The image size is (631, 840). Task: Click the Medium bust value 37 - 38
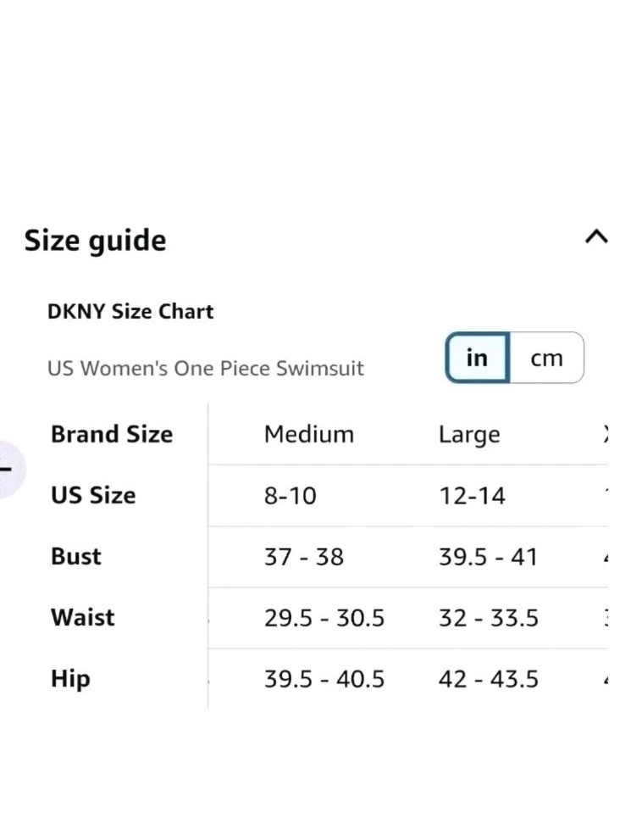click(x=304, y=557)
